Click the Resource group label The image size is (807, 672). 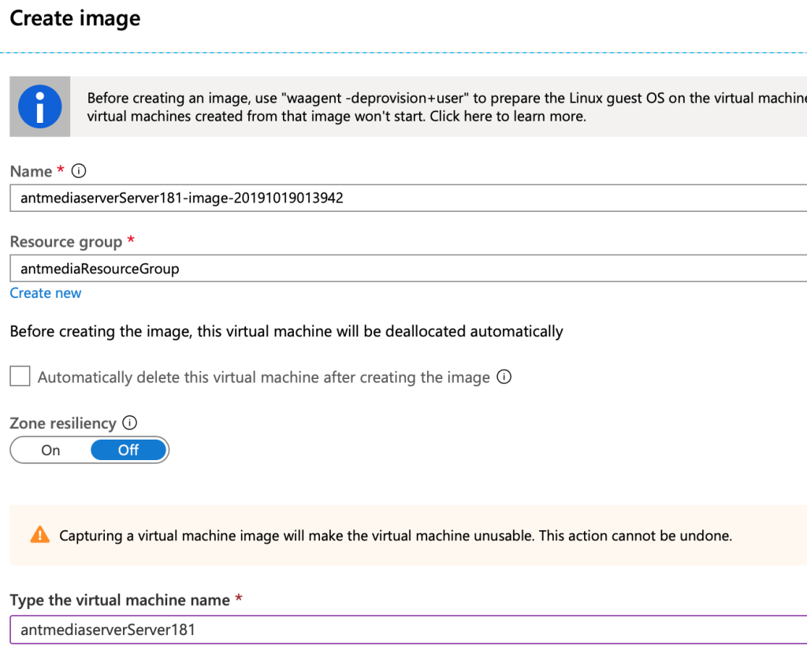66,242
